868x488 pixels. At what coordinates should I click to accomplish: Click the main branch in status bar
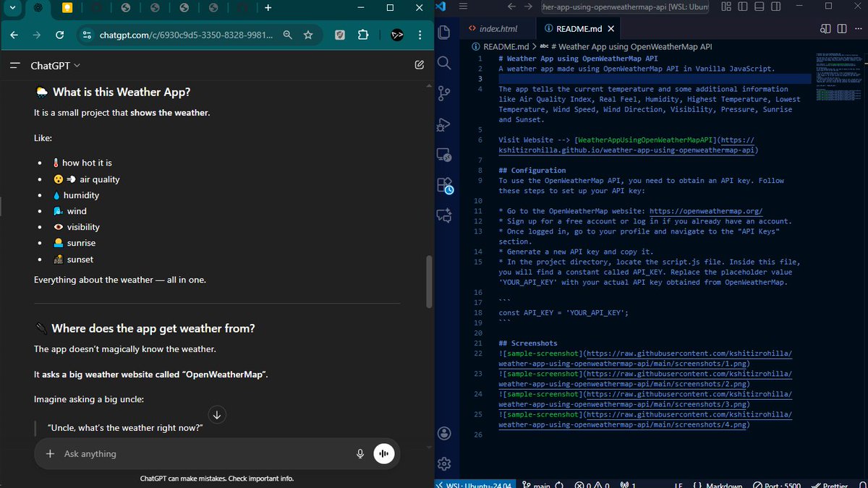(x=537, y=485)
